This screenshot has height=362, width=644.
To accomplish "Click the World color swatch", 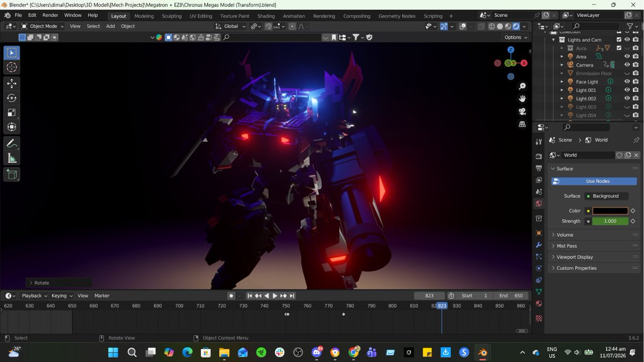I will 610,211.
